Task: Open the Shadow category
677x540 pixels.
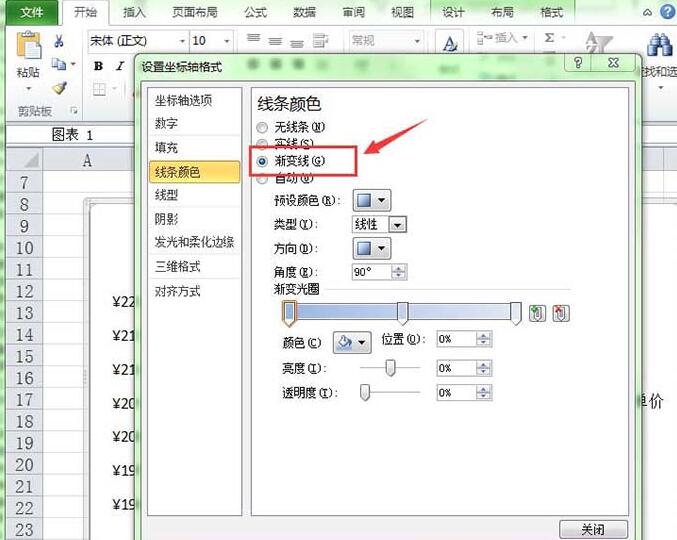Action: (194, 219)
